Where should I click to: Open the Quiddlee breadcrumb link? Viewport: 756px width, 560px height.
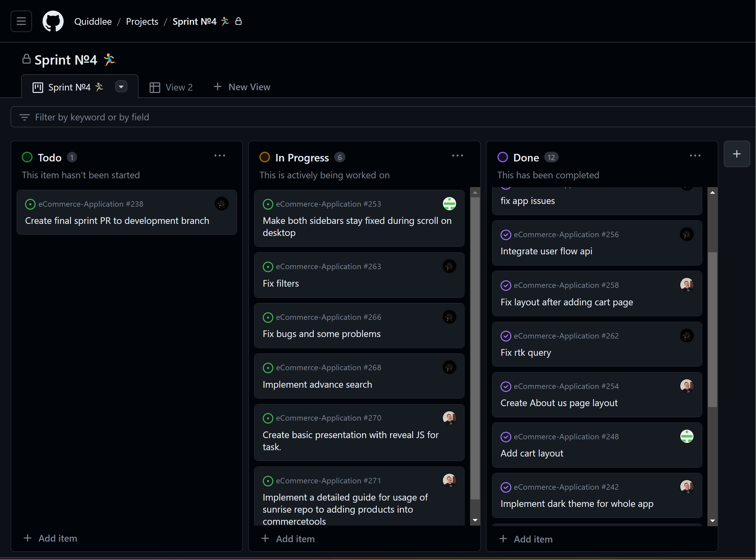[x=93, y=21]
